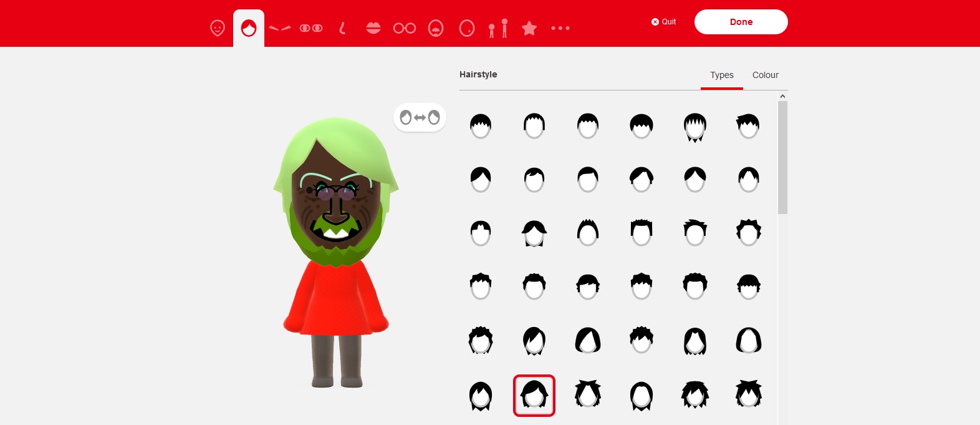Open the body height and build icon
Screen dimensions: 980x425
498,28
